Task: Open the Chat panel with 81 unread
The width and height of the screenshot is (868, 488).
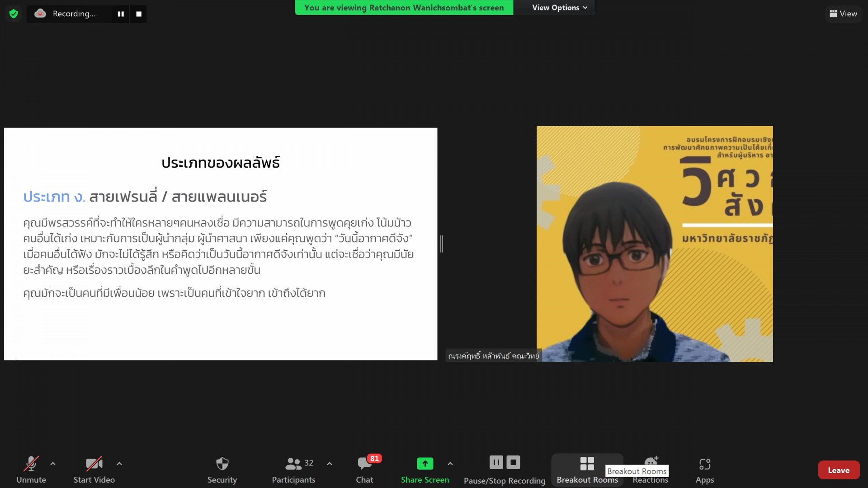Action: pyautogui.click(x=365, y=470)
